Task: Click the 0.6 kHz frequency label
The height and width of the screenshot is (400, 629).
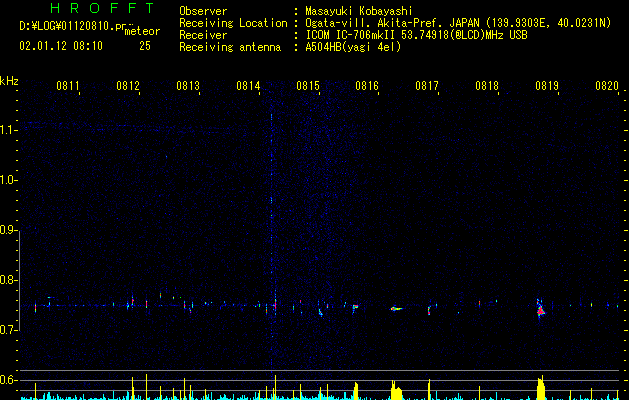Action: [9, 380]
